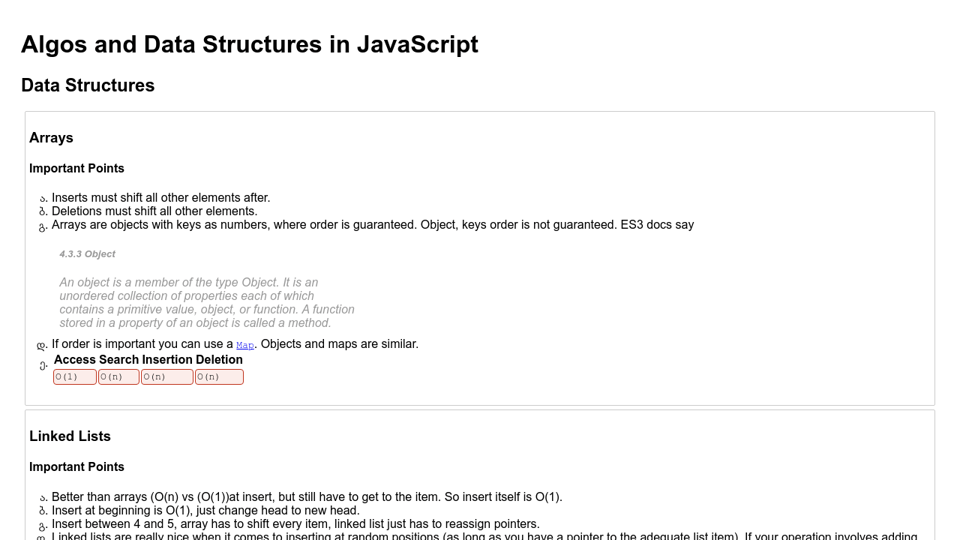960x540 pixels.
Task: Click the Search column header
Action: coord(119,360)
